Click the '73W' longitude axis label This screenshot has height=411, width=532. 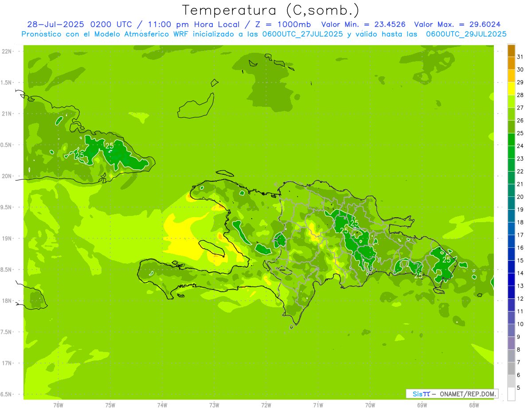[214, 405]
